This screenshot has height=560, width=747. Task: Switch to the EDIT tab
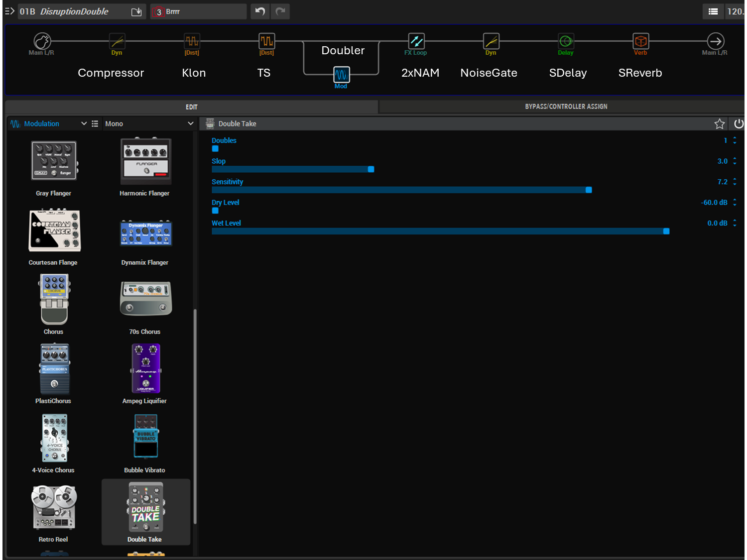pos(192,107)
